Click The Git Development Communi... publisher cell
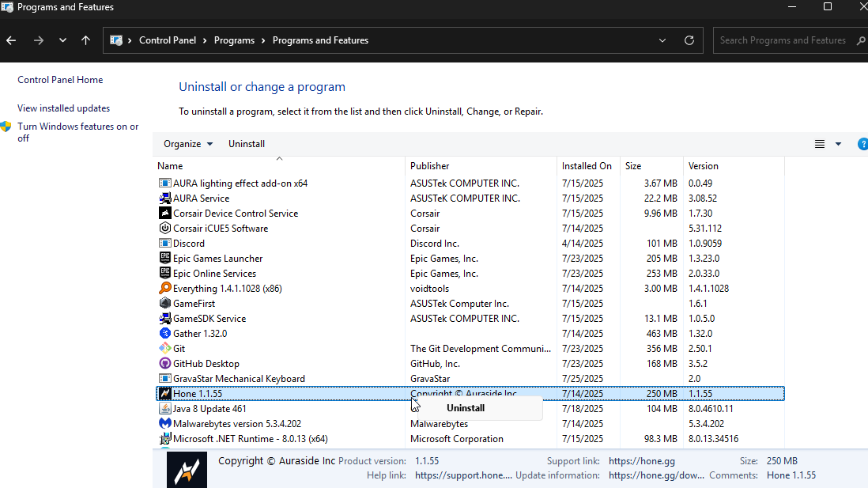 click(481, 349)
